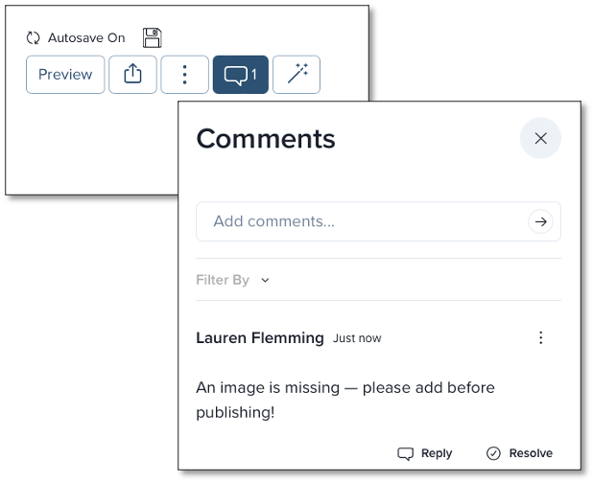Expand the Filter By dropdown
Screen dimensions: 593x483
coord(233,280)
